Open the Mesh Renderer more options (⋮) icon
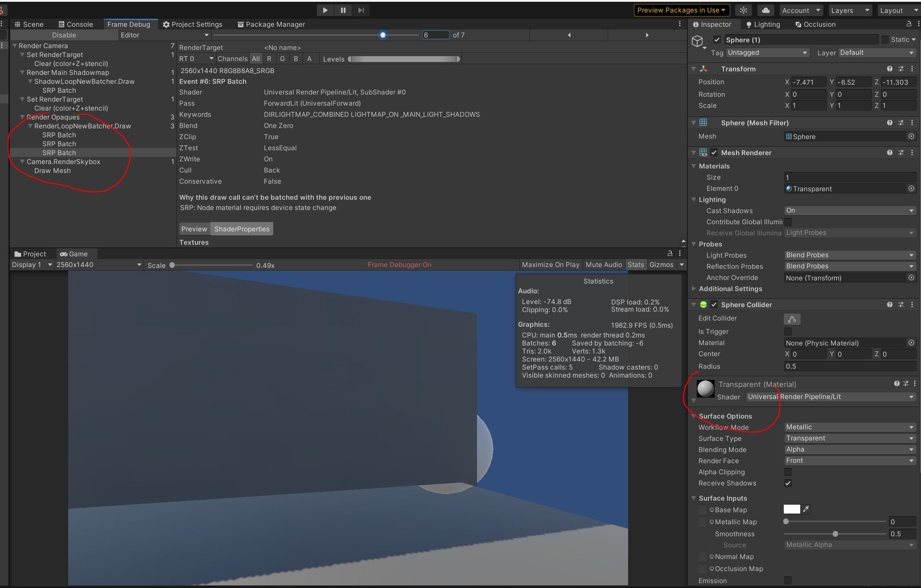 912,152
